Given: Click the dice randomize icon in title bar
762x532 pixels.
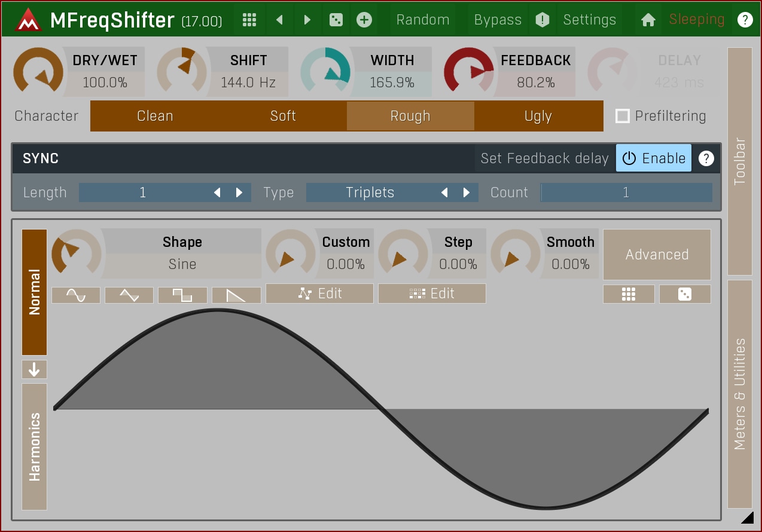Looking at the screenshot, I should (336, 20).
